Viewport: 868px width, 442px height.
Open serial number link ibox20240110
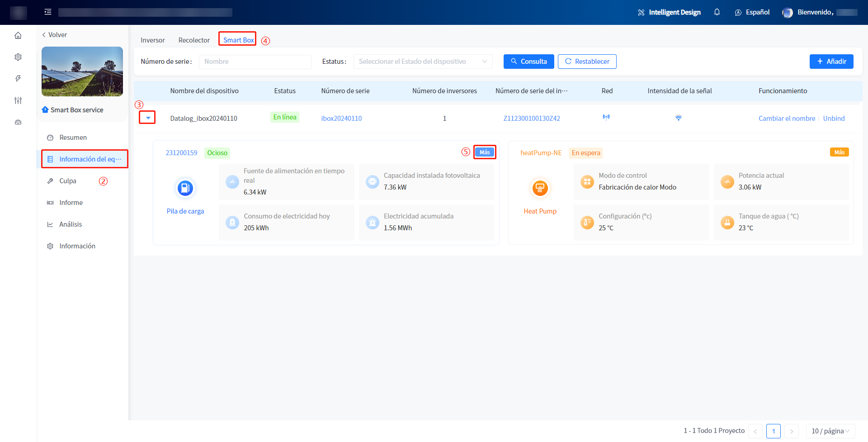point(341,119)
